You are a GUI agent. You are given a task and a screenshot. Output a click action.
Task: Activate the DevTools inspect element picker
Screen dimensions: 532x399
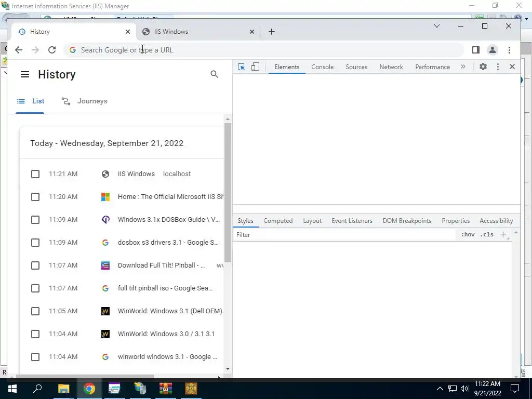[x=241, y=67]
